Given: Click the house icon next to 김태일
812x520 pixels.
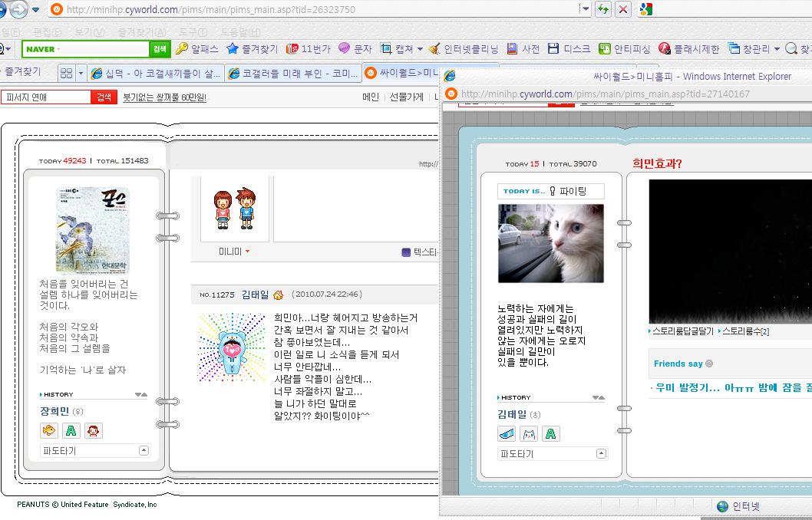Looking at the screenshot, I should pos(278,295).
